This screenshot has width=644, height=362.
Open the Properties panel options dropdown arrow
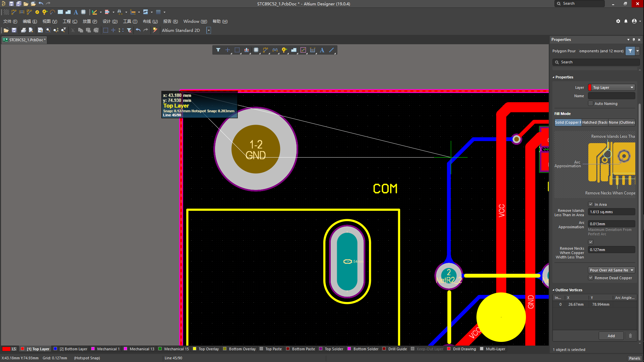(628, 40)
